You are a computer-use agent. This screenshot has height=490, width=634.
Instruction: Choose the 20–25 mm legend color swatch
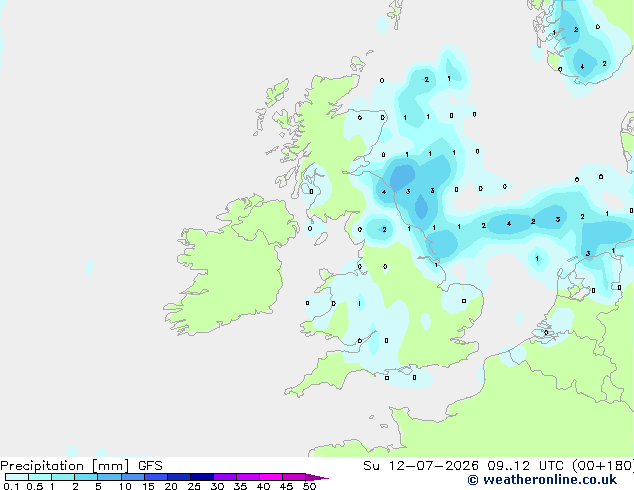pos(179,477)
